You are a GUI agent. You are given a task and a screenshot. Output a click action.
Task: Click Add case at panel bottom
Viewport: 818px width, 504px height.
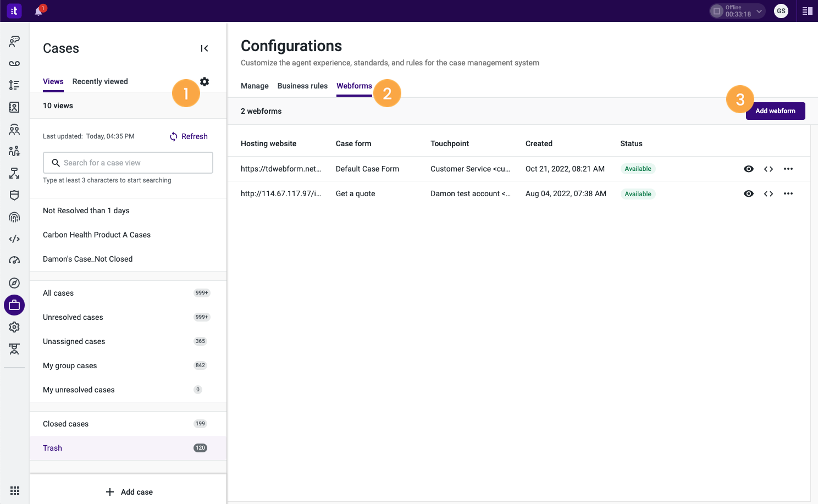point(129,492)
